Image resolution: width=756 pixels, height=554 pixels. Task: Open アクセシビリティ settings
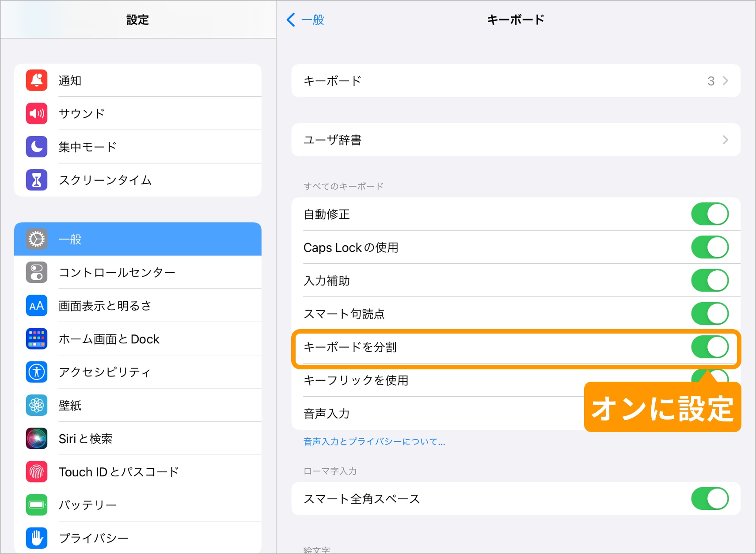point(104,372)
